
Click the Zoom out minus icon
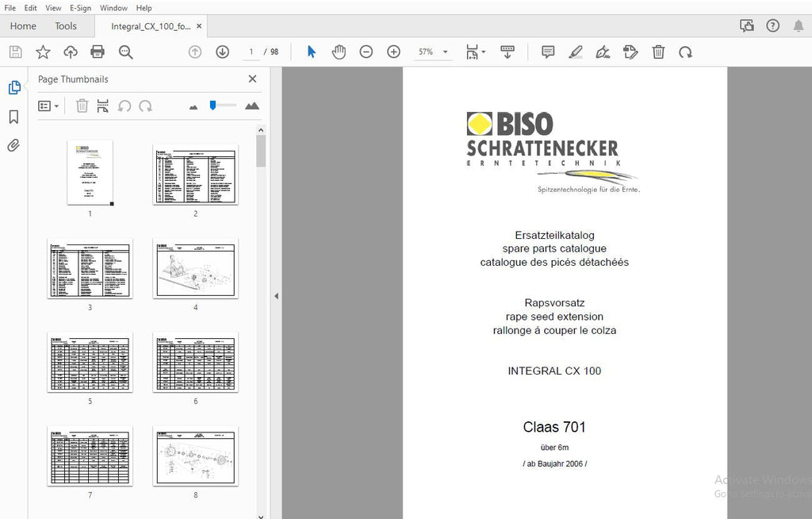click(x=366, y=52)
